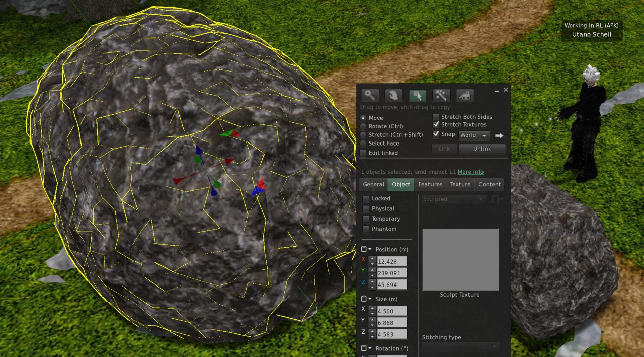This screenshot has height=357, width=644.
Task: Decrease Position Z with the down arrow
Action: (x=372, y=288)
